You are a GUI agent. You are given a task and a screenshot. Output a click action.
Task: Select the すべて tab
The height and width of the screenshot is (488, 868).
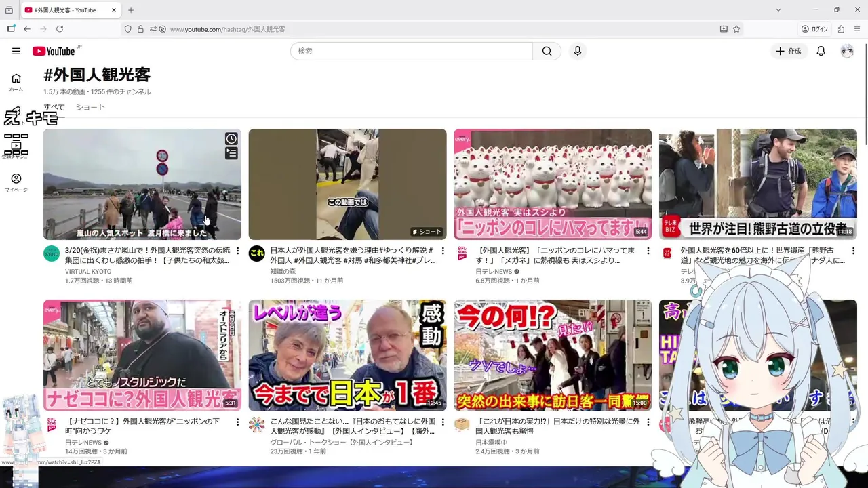(54, 107)
